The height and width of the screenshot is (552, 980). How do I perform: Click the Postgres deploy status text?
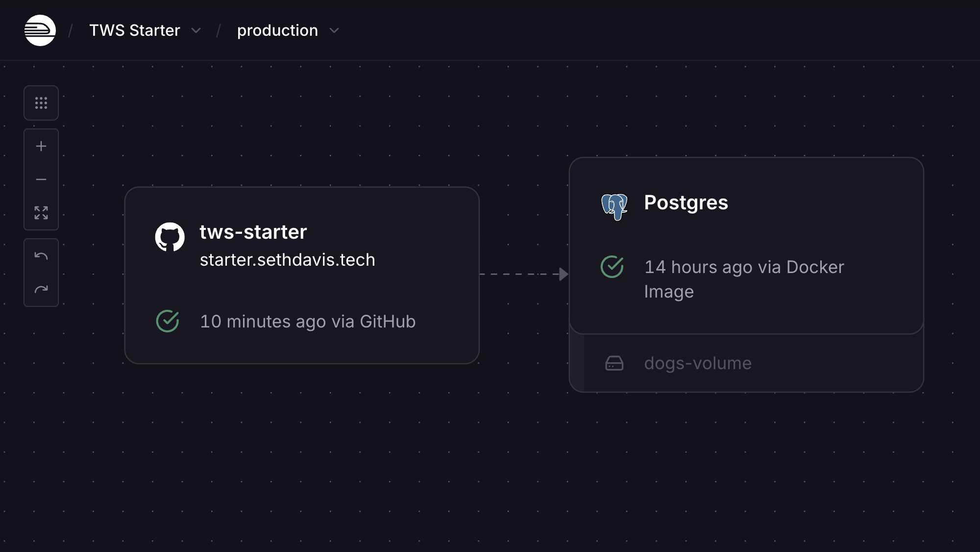pos(744,279)
